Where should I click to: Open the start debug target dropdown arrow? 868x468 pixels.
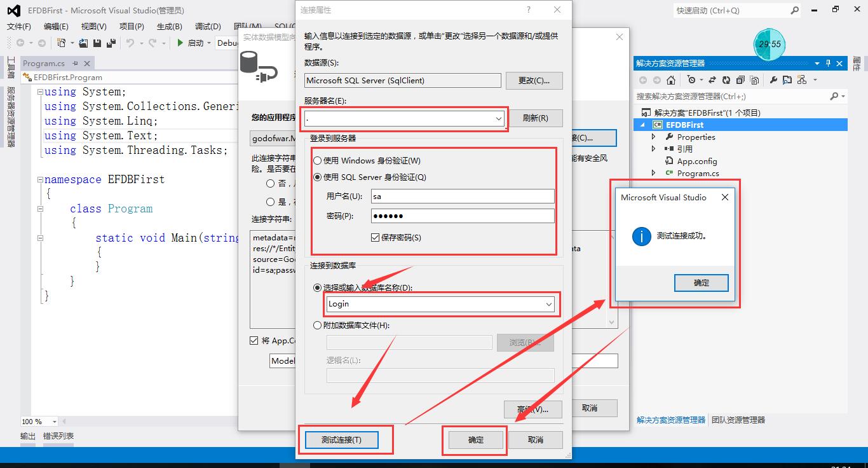click(x=209, y=43)
